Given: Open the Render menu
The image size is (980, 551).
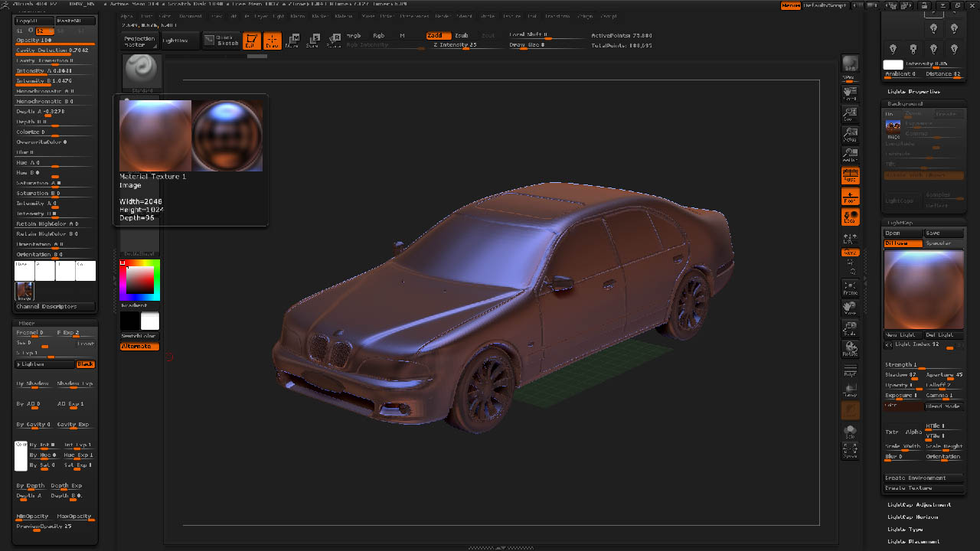Looking at the screenshot, I should 443,16.
